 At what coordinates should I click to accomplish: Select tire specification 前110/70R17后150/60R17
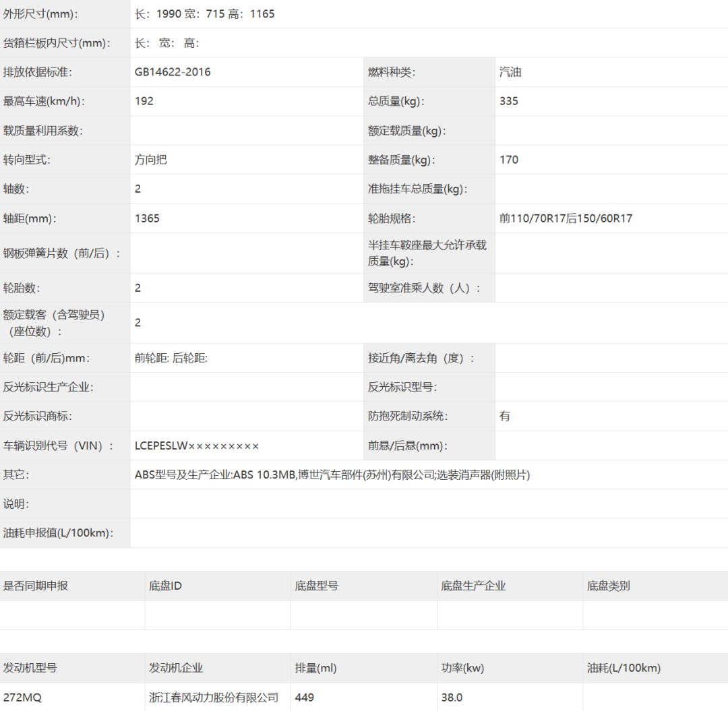pyautogui.click(x=566, y=218)
